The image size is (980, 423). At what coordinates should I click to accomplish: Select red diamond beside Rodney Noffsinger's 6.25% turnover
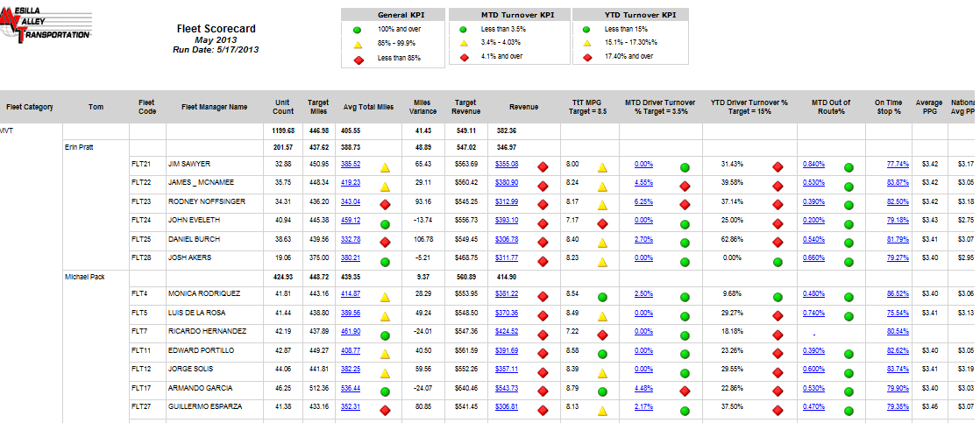pos(684,202)
